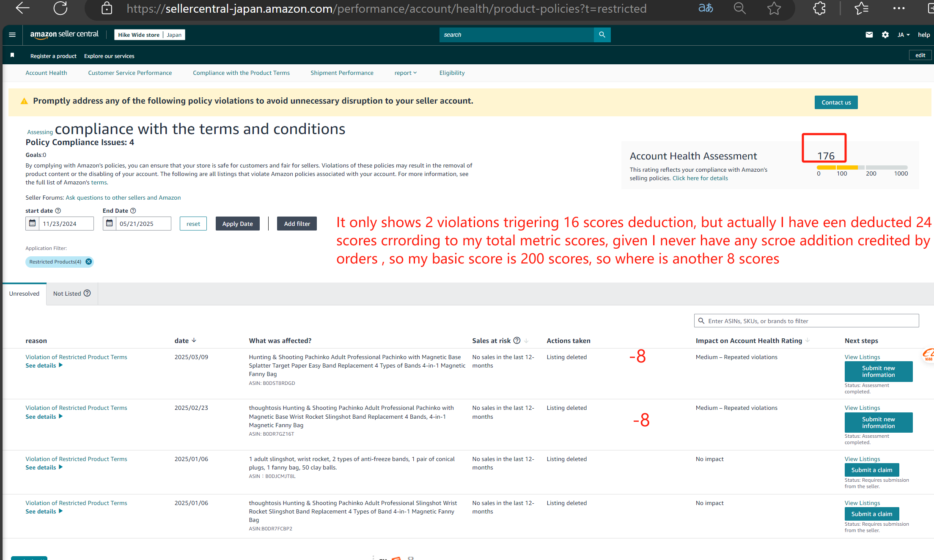Remove Restricted Products(4) filter chip
The image size is (934, 560).
coord(88,262)
